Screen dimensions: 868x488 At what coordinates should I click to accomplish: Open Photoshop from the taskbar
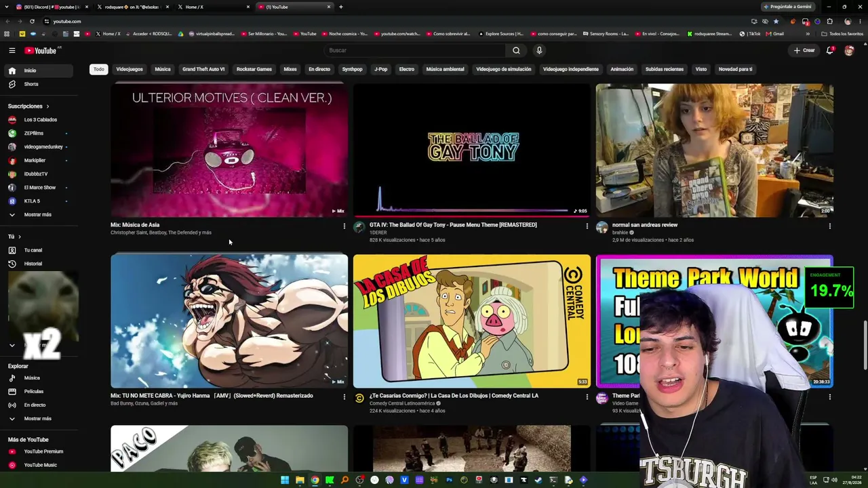click(x=449, y=480)
